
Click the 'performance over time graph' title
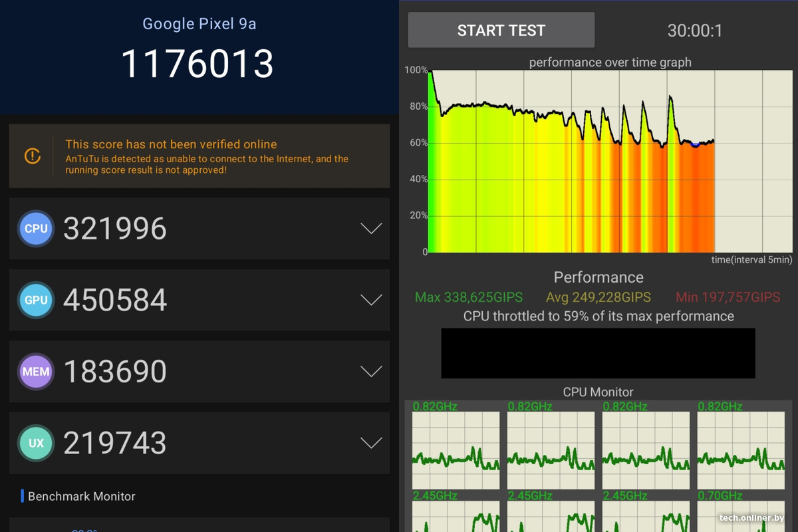click(610, 63)
